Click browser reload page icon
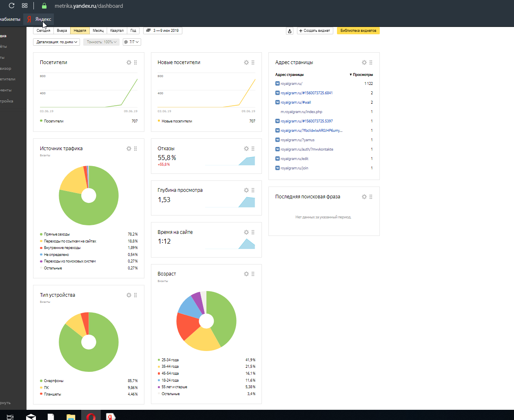This screenshot has width=514, height=420. pos(11,6)
